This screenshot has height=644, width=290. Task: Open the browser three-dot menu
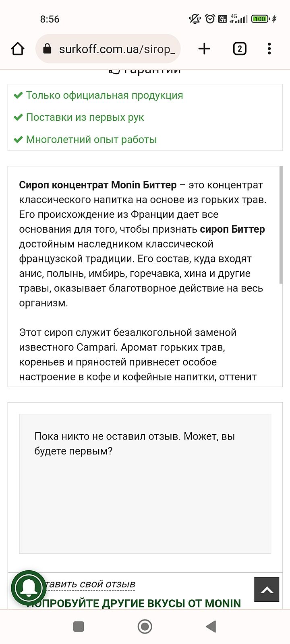pyautogui.click(x=269, y=49)
